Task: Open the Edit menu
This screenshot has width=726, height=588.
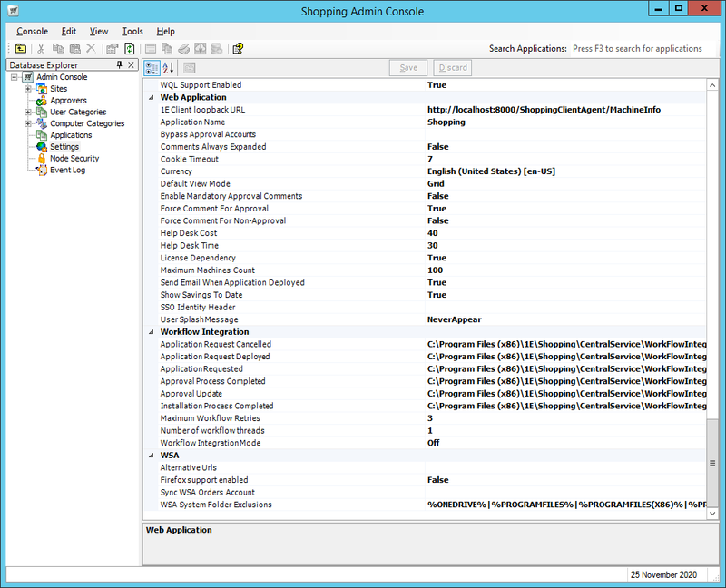Action: pos(69,32)
